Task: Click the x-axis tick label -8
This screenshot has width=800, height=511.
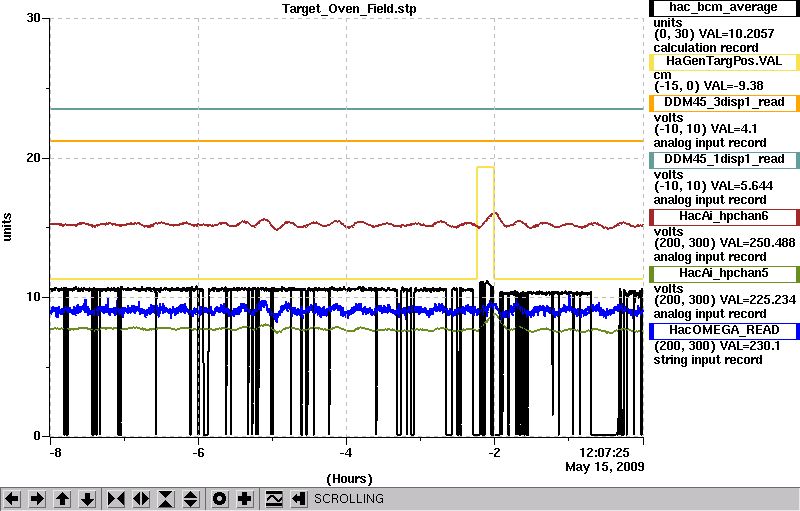Action: 55,452
